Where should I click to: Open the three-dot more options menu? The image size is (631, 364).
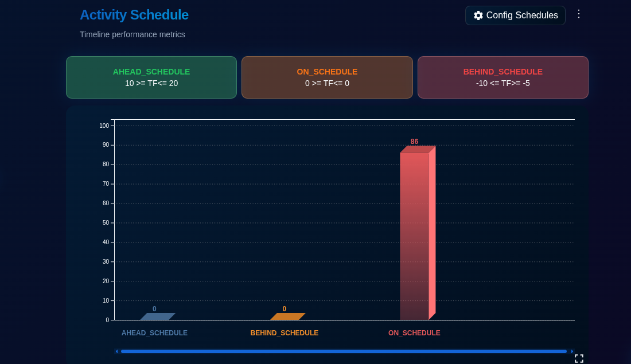579,14
